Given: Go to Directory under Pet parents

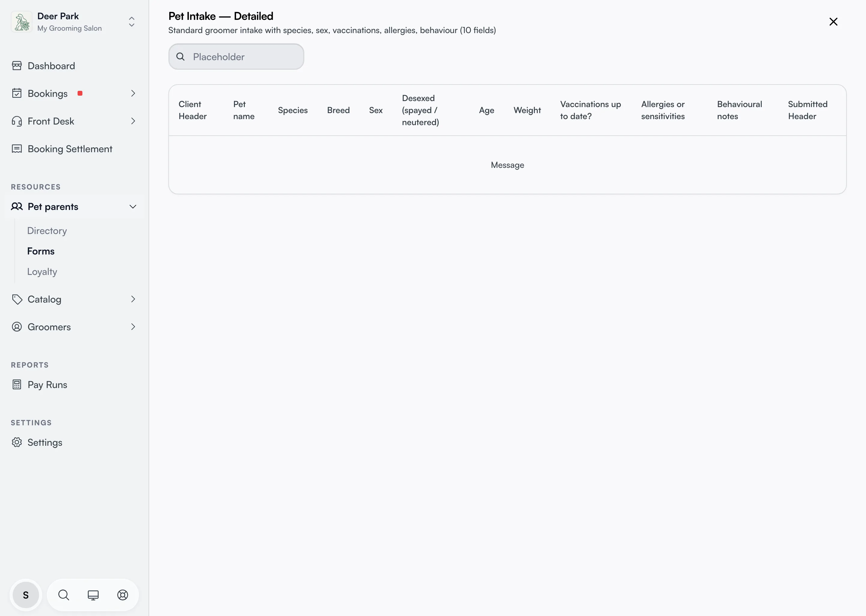Looking at the screenshot, I should (x=47, y=231).
